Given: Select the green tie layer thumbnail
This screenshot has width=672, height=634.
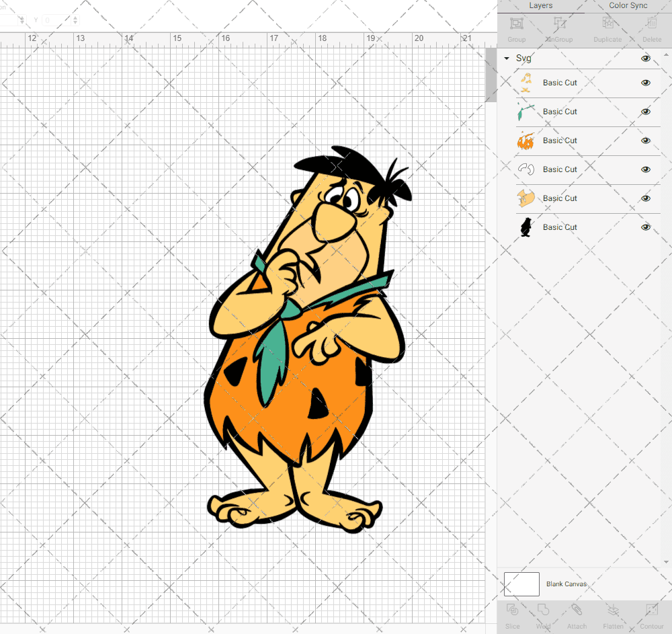Looking at the screenshot, I should pos(526,112).
